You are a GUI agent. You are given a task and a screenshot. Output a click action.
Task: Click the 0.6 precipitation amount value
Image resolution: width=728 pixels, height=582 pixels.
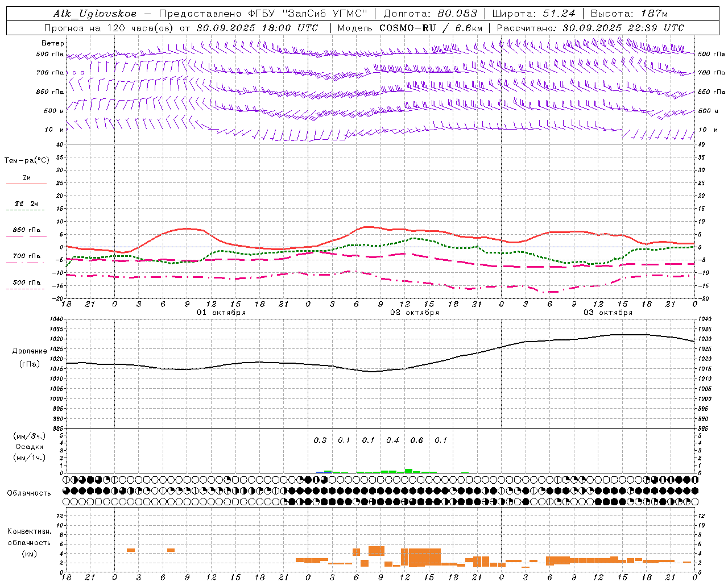click(x=417, y=440)
